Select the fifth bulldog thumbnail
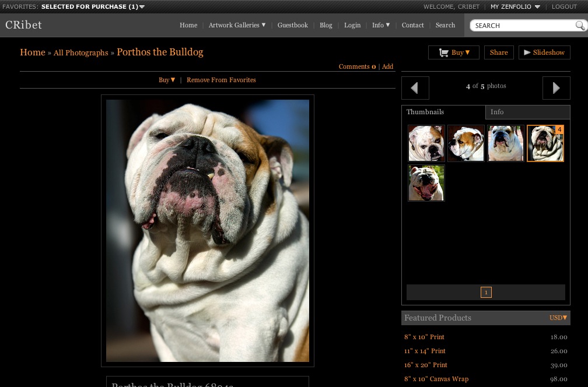Image resolution: width=588 pixels, height=387 pixels. [x=426, y=182]
